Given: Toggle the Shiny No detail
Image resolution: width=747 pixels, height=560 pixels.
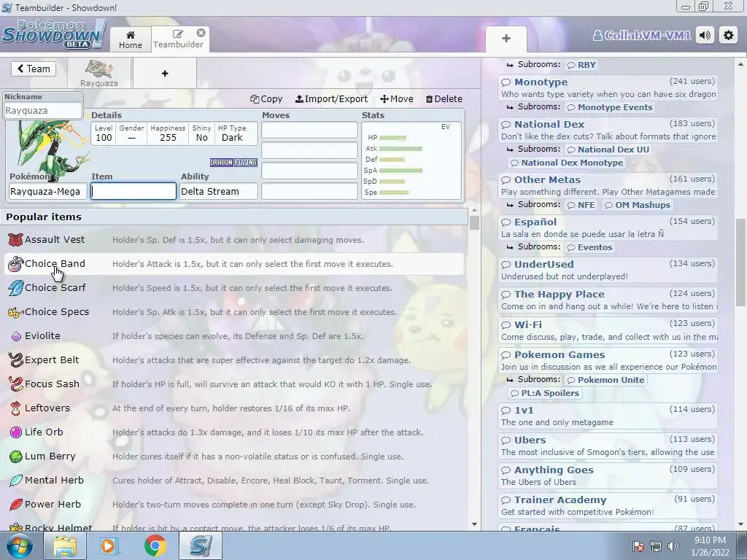Looking at the screenshot, I should 201,133.
